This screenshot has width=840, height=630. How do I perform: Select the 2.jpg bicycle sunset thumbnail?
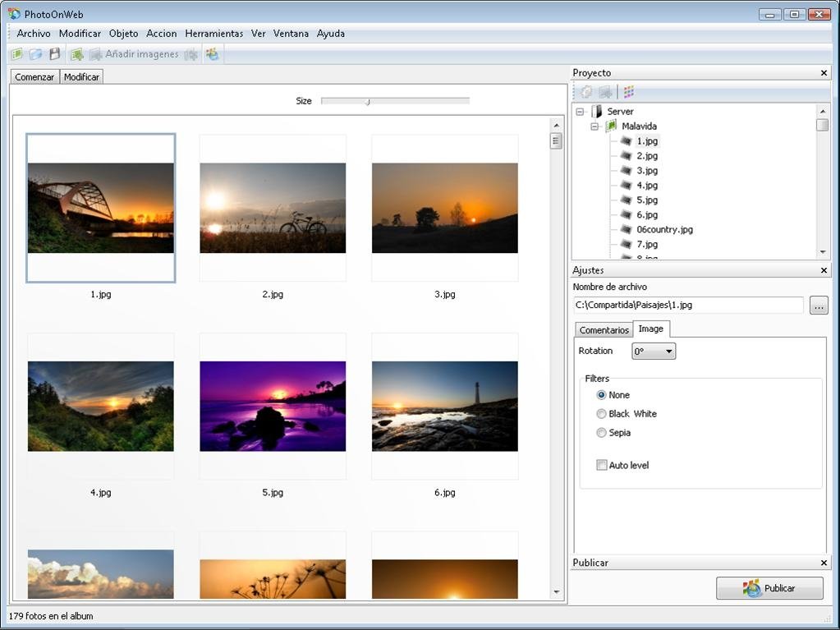[x=273, y=208]
